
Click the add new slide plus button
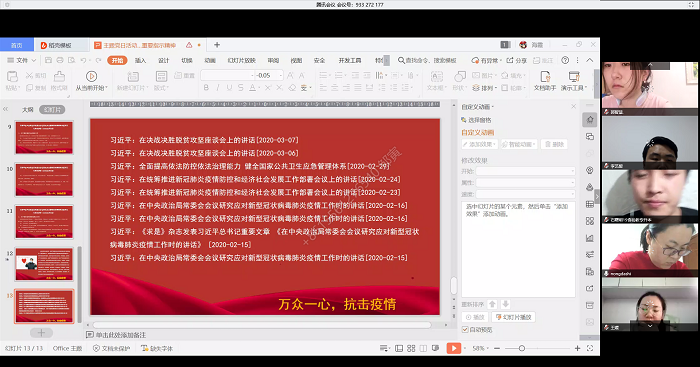[x=42, y=333]
